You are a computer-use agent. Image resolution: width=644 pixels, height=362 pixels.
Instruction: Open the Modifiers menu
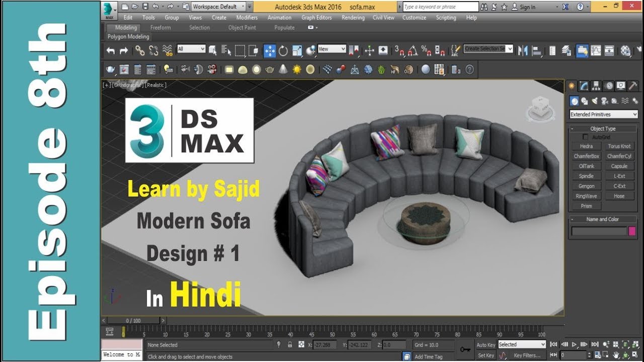click(x=247, y=18)
